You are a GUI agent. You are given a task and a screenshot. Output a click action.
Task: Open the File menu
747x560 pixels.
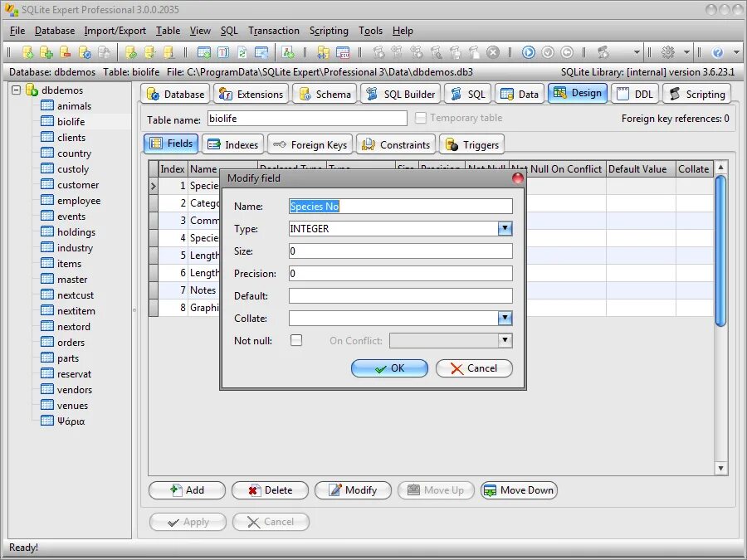17,31
